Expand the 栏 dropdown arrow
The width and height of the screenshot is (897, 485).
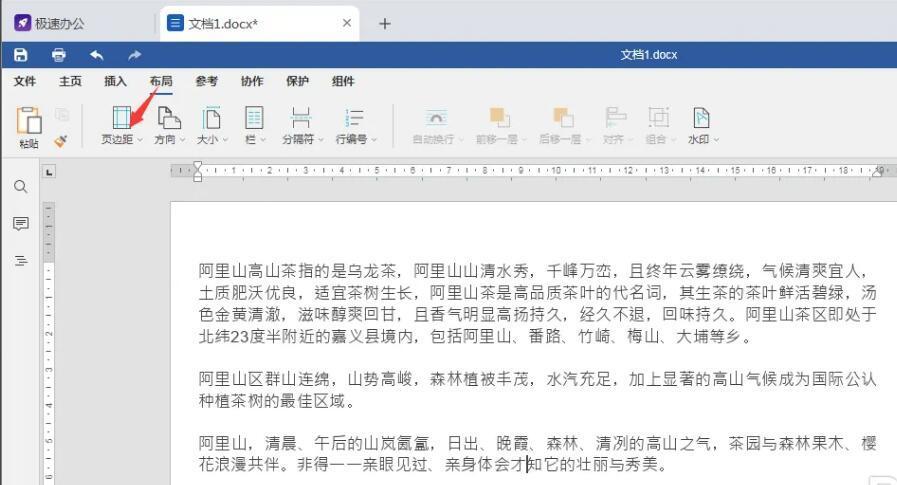[263, 140]
